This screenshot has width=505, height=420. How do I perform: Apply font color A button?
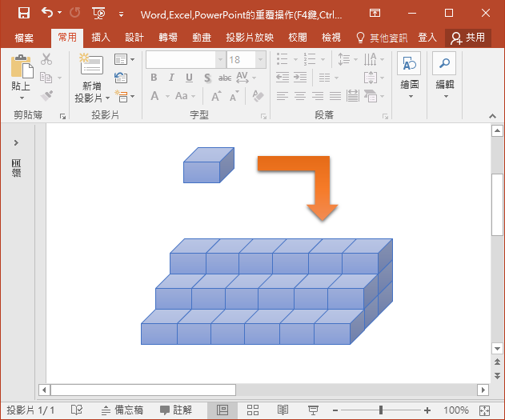154,96
